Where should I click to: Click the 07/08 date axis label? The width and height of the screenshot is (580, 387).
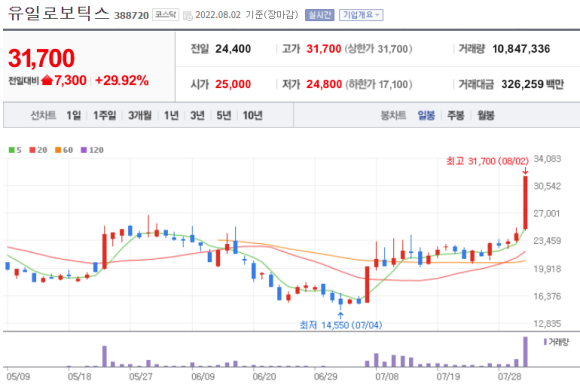(x=387, y=377)
